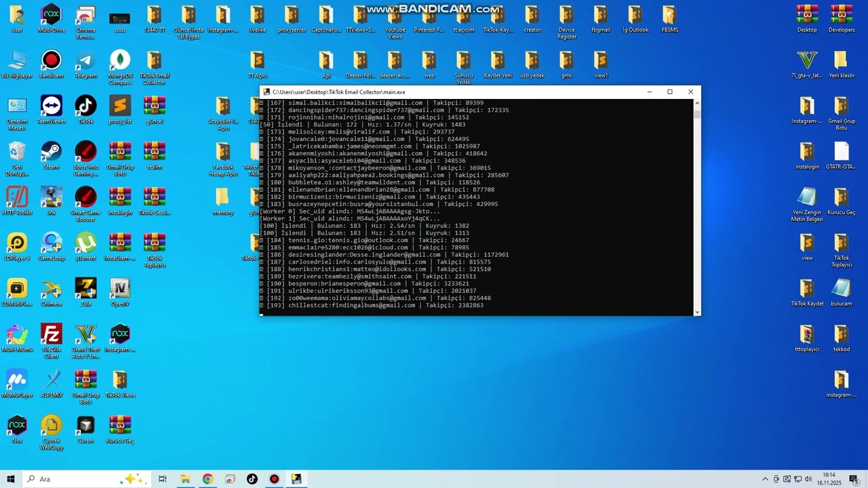Select the Chimera desktop icon
This screenshot has width=868, height=488.
pos(52,293)
